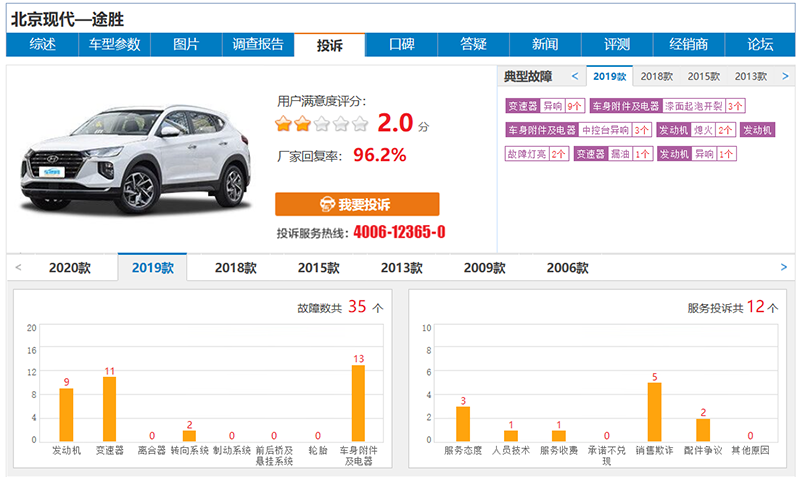The width and height of the screenshot is (800, 477).
Task: Open 经销商 dealers tab
Action: (689, 45)
